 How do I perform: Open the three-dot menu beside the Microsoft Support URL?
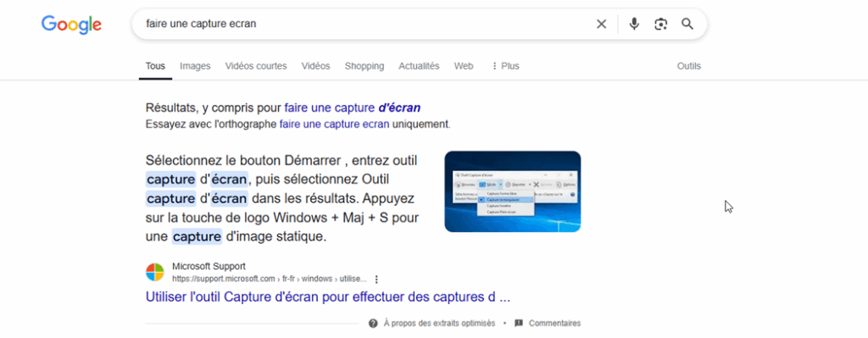[377, 279]
